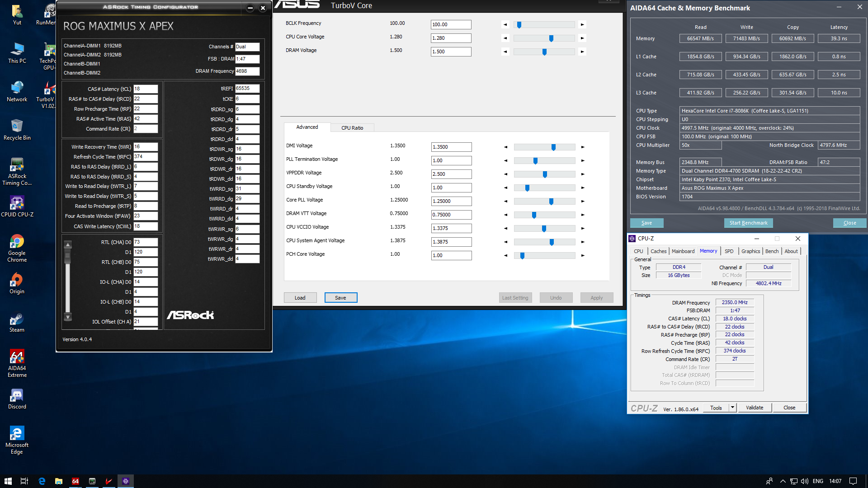Click the Edge icon in the taskbar
868x488 pixels.
pos(42,481)
